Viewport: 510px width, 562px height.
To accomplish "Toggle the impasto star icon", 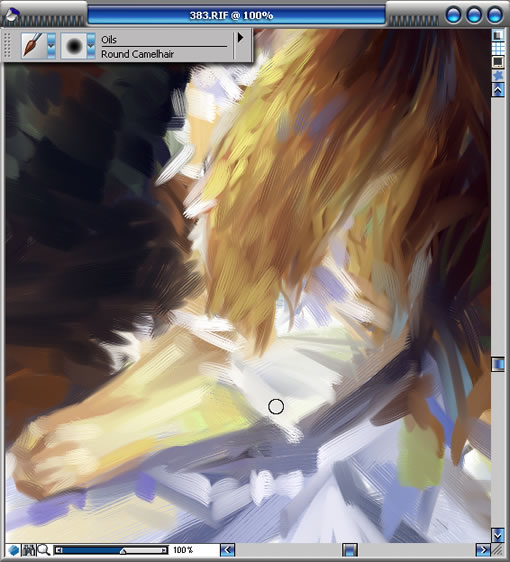I will tap(498, 75).
